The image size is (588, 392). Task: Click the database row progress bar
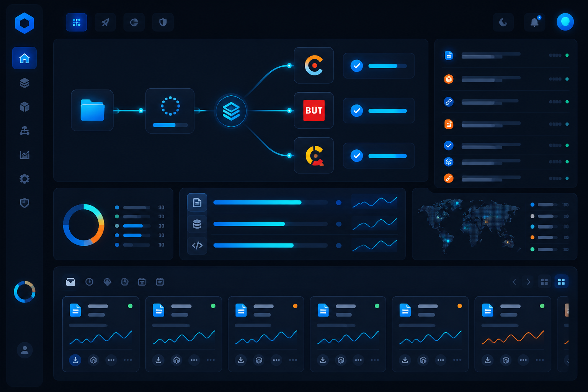pos(270,224)
